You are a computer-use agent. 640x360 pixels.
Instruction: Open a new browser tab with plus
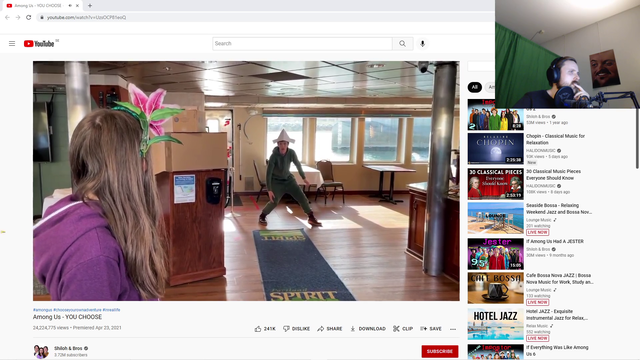point(90,6)
